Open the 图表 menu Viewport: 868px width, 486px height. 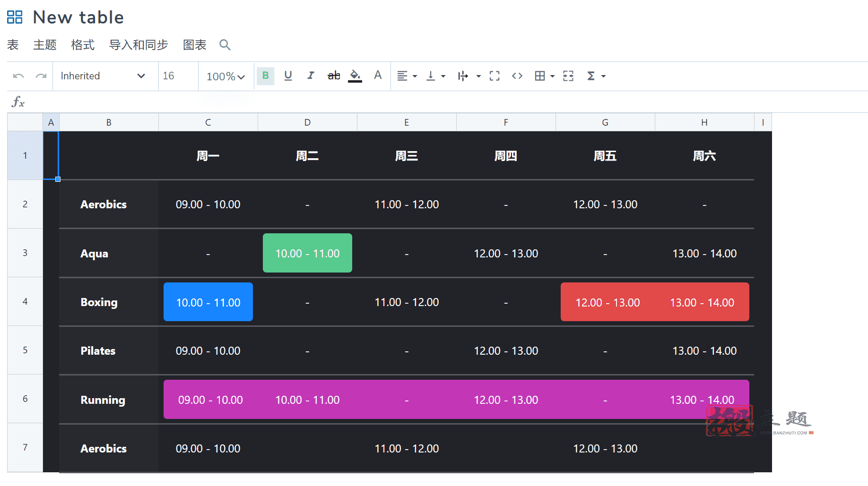click(195, 45)
